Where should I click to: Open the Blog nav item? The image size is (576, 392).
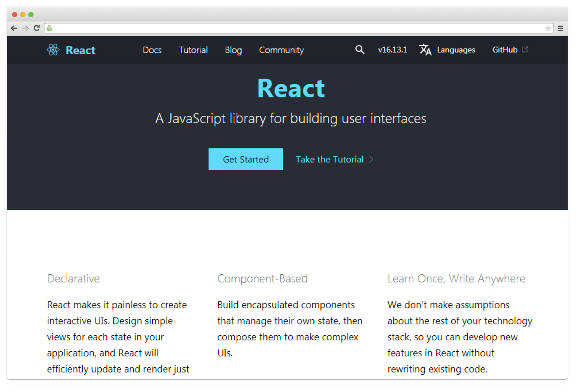233,50
